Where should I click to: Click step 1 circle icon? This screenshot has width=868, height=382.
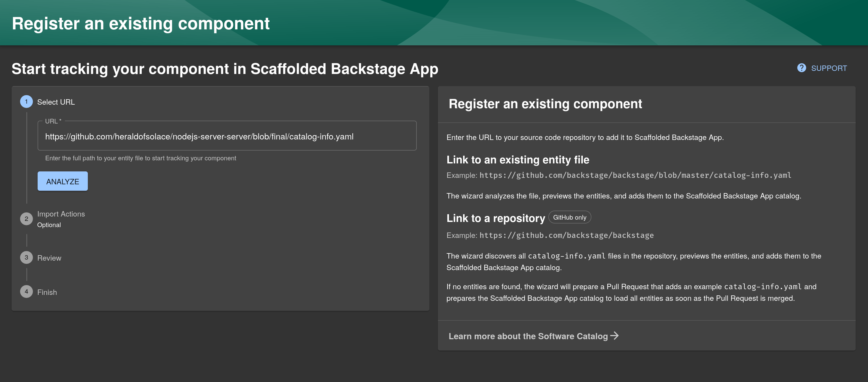[26, 102]
